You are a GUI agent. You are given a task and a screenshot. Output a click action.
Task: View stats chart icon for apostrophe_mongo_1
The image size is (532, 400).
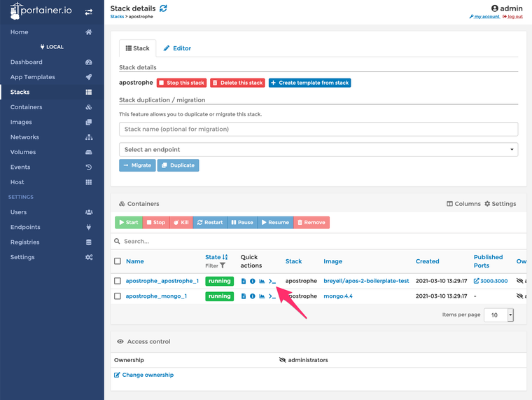[x=262, y=296]
